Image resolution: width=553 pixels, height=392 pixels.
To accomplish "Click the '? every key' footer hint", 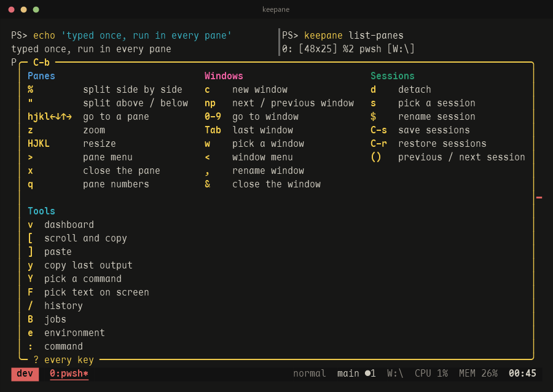I will click(x=63, y=360).
